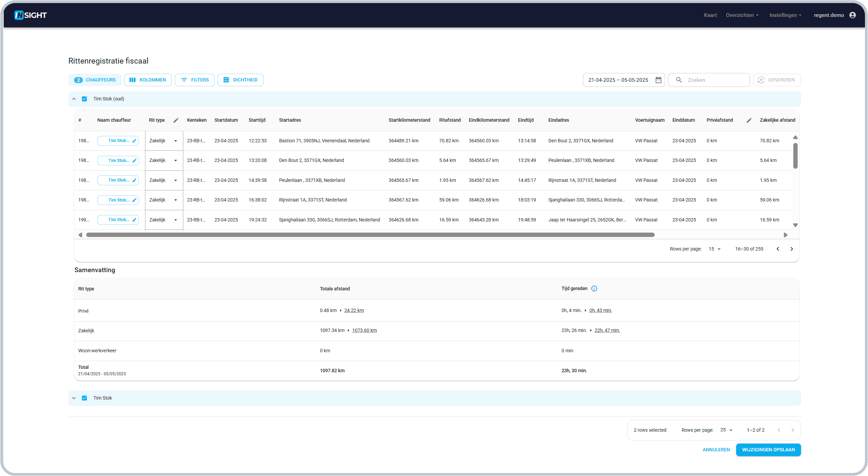
Task: Open the Overzichten menu
Action: pos(742,15)
